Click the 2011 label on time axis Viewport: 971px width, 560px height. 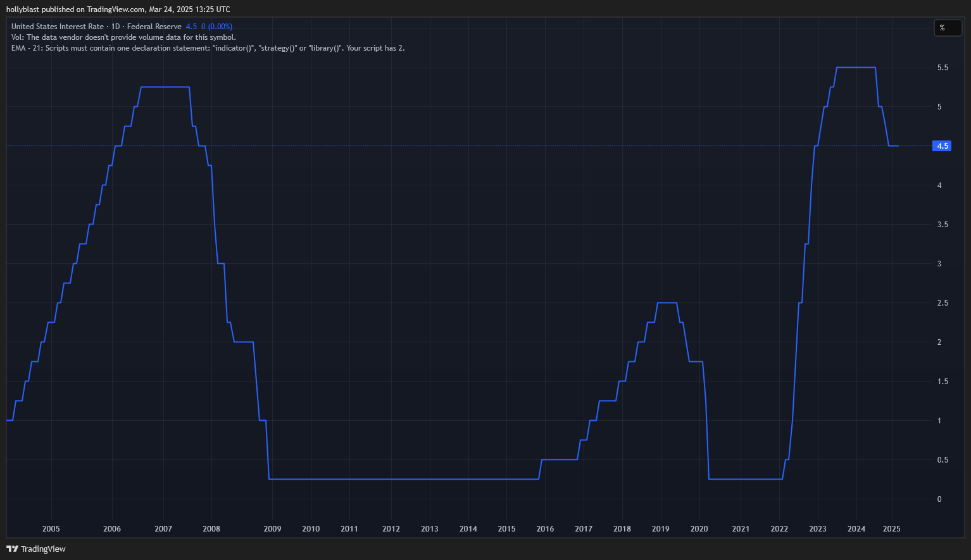[x=349, y=529]
